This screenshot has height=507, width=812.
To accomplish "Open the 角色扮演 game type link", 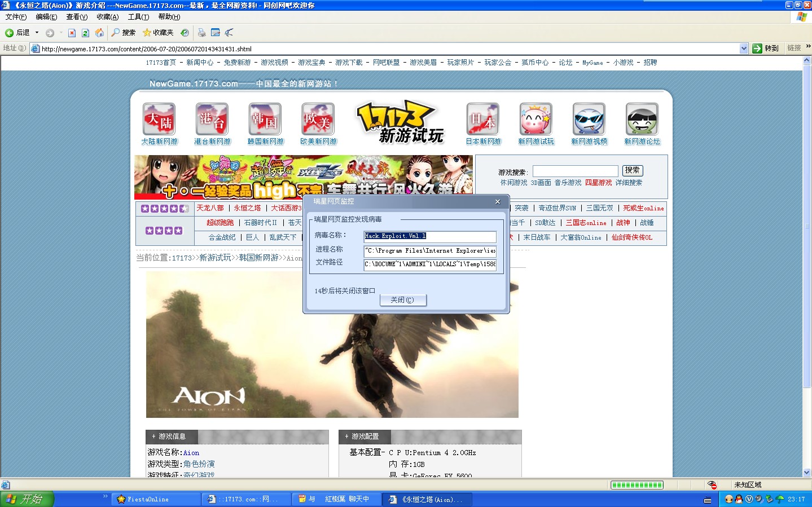I will 199,464.
